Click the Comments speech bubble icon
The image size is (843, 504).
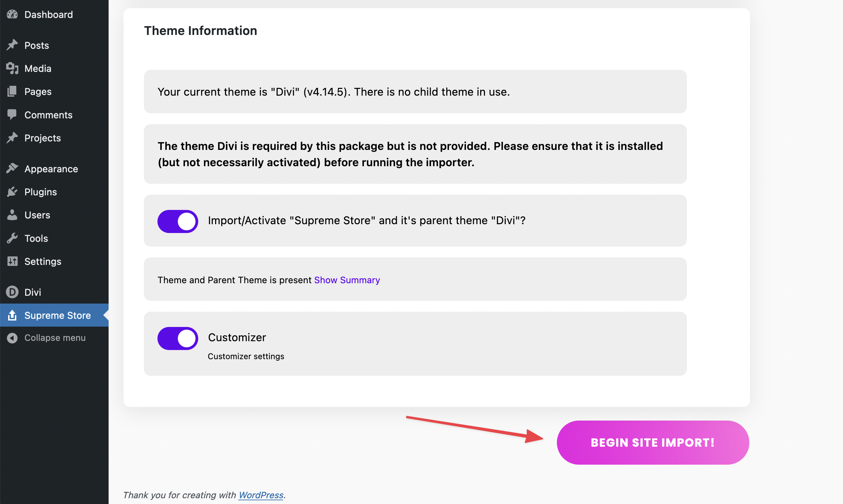tap(12, 115)
